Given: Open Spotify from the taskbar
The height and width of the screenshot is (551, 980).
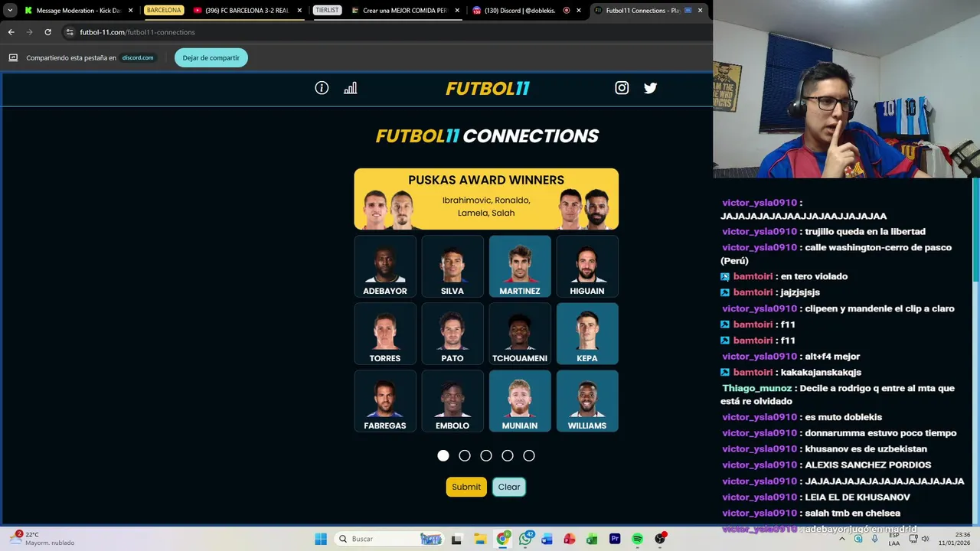Looking at the screenshot, I should click(637, 539).
